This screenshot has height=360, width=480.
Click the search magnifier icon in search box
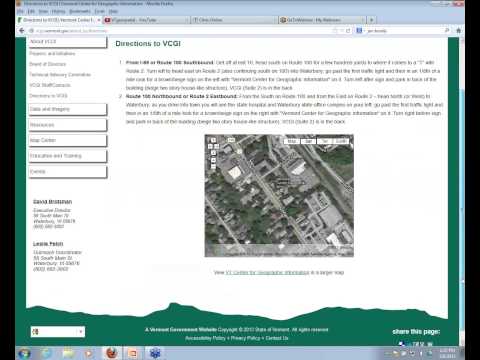[x=447, y=31]
